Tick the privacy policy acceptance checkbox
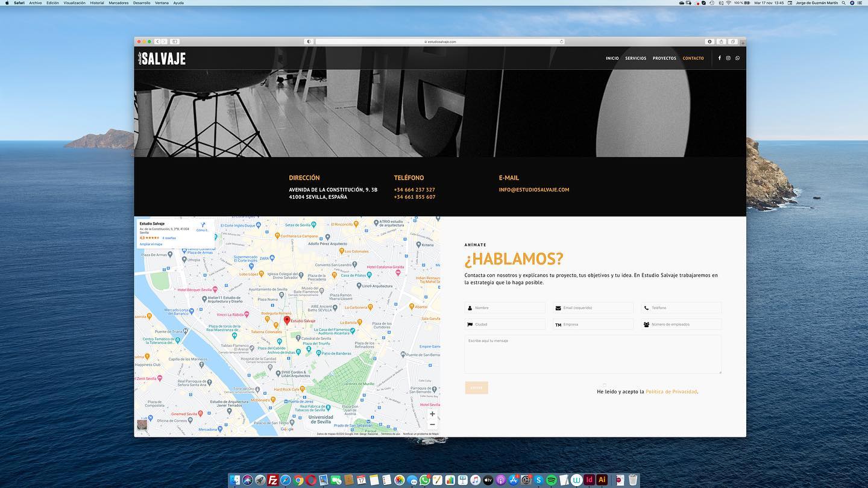868x488 pixels. [x=605, y=384]
